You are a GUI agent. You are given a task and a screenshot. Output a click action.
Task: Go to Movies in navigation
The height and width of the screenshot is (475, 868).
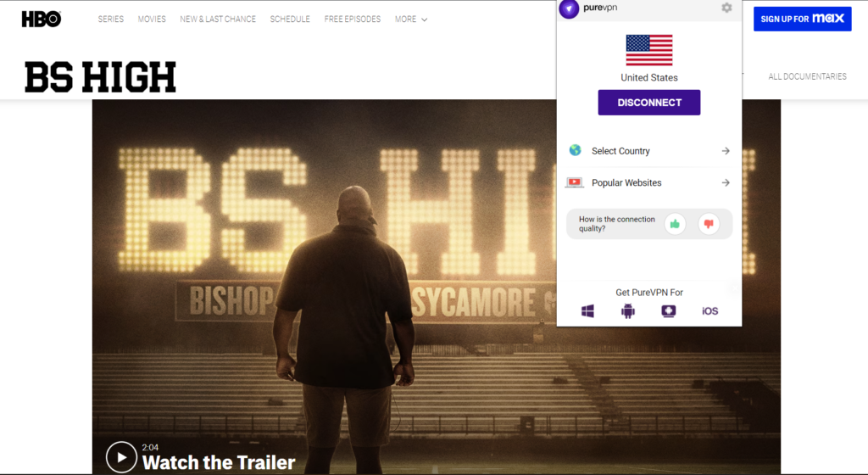(152, 19)
